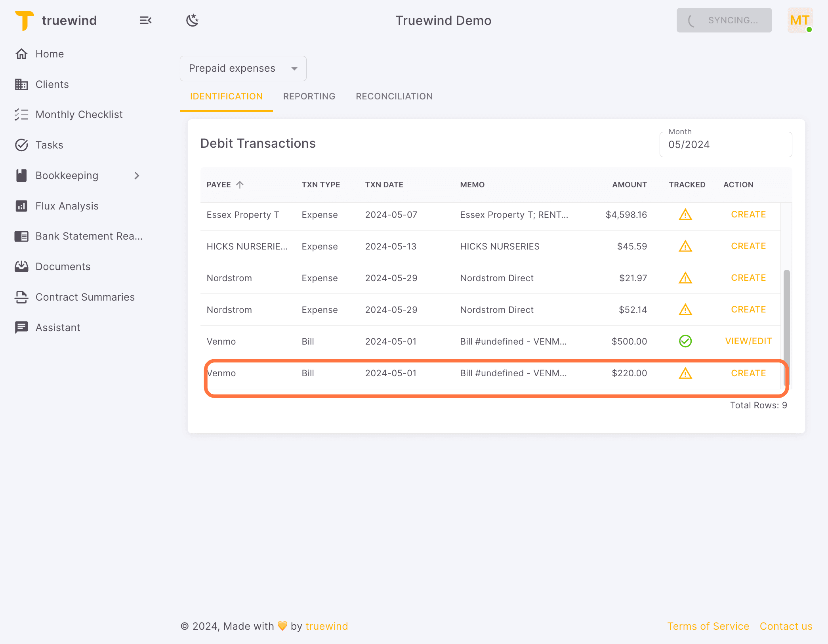
Task: Switch to the Reconciliation tab
Action: [394, 96]
